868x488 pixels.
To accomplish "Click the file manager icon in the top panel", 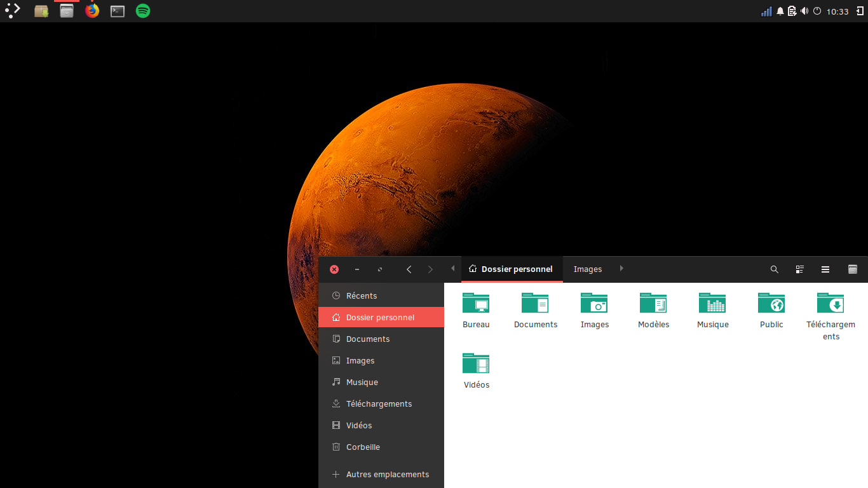I will click(x=67, y=11).
